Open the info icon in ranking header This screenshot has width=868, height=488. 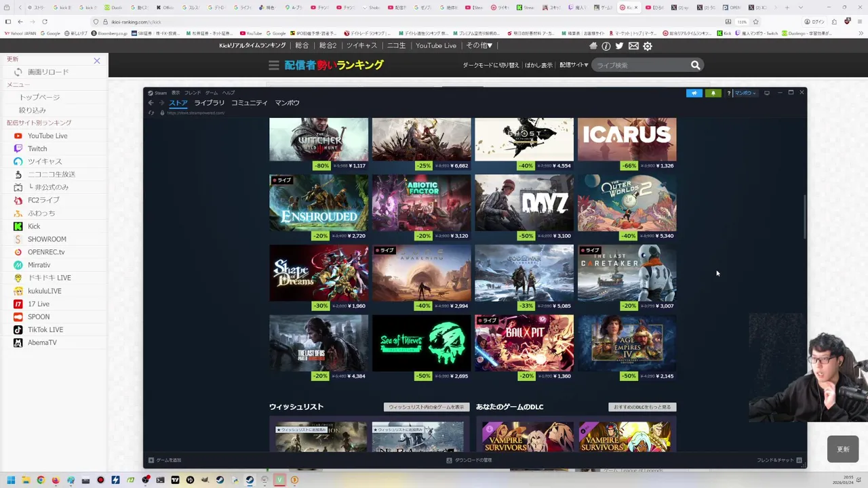606,46
